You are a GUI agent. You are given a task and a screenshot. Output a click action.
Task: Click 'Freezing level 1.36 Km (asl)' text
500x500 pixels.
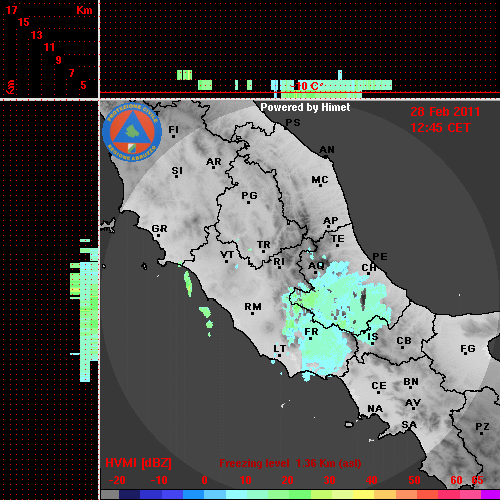[290, 463]
